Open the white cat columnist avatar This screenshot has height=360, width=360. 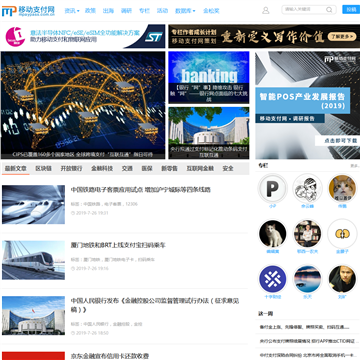click(x=272, y=234)
